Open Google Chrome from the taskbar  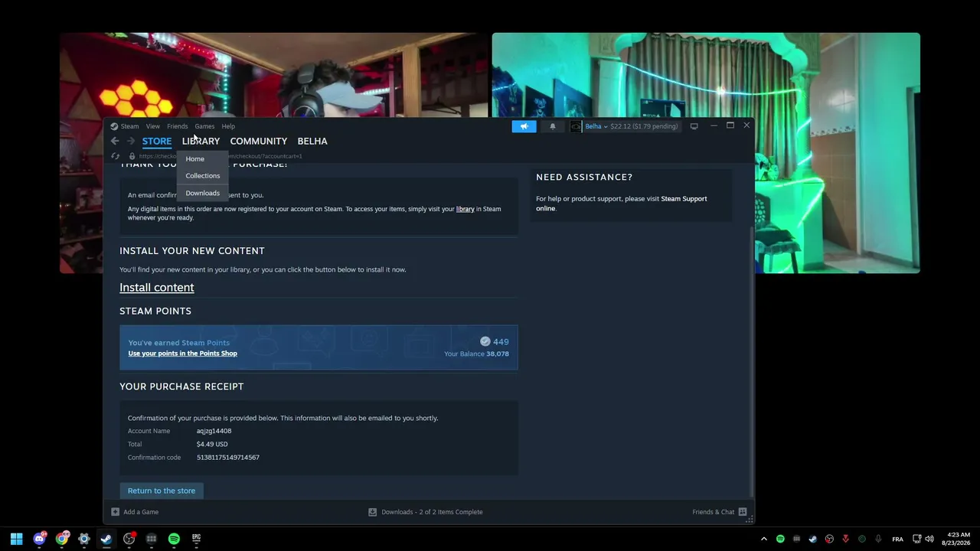click(62, 539)
